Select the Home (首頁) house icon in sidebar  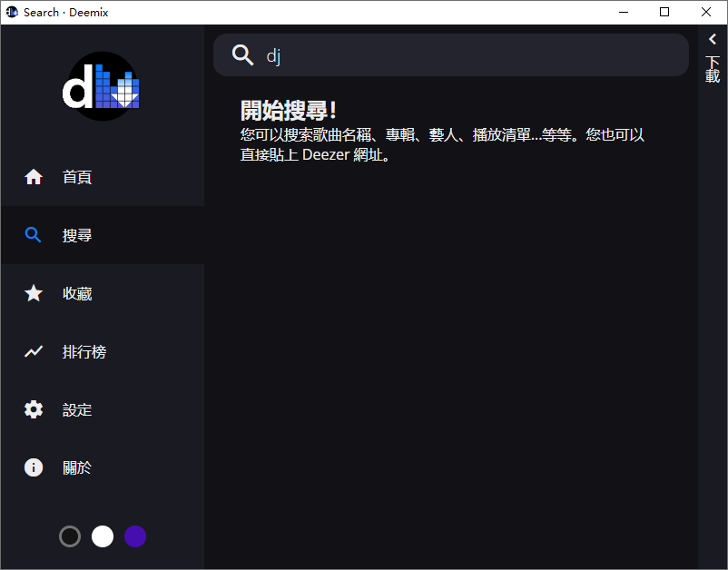pyautogui.click(x=34, y=177)
